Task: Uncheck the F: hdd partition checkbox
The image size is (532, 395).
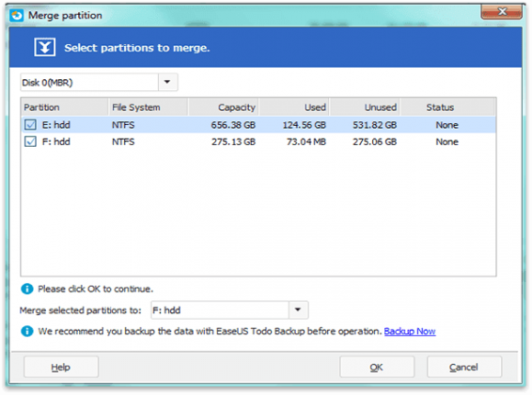Action: pos(30,141)
